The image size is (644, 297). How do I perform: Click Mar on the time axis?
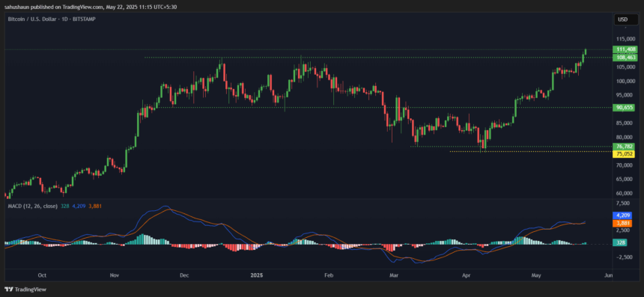click(x=394, y=275)
